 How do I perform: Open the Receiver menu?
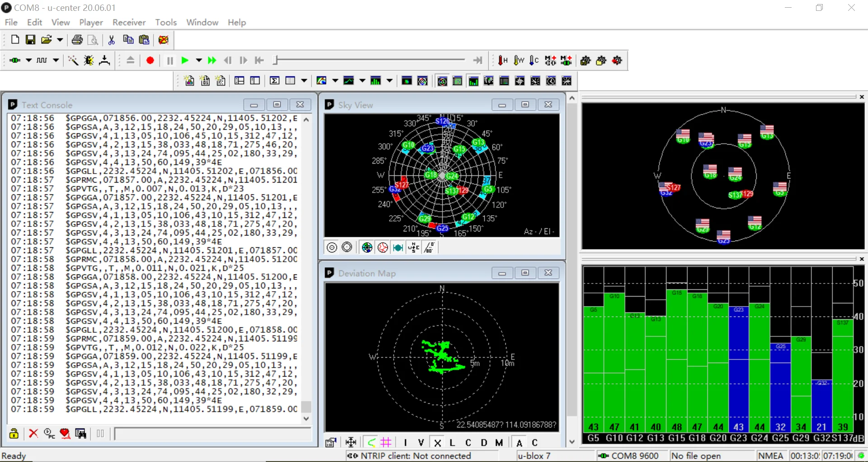tap(129, 22)
